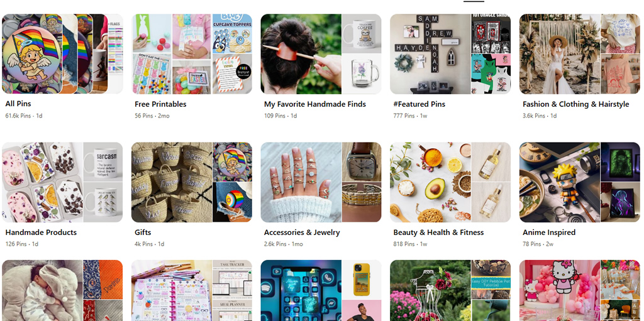
Task: Open the Anime Inspired board title
Action: [x=548, y=232]
